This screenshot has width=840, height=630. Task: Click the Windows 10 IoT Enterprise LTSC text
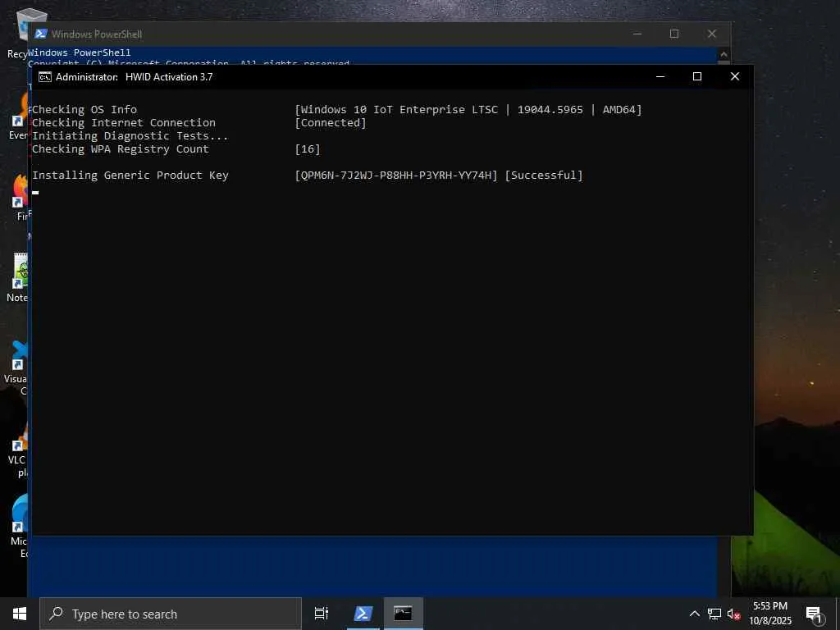tap(399, 109)
